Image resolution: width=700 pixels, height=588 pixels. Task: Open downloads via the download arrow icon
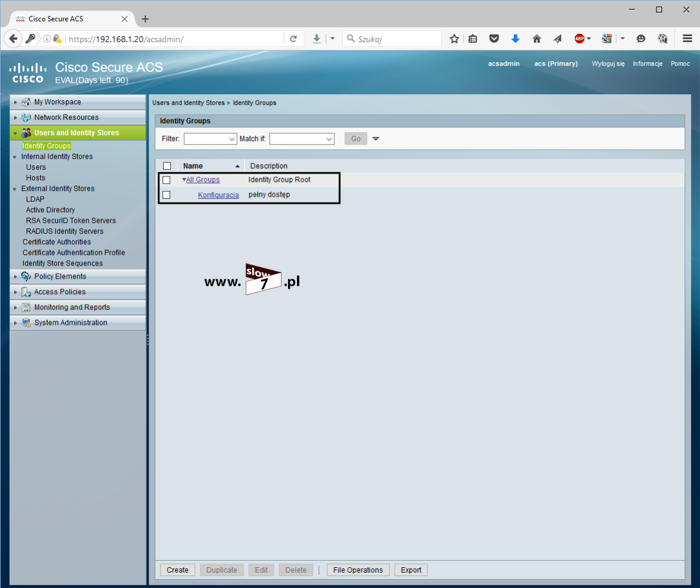317,39
